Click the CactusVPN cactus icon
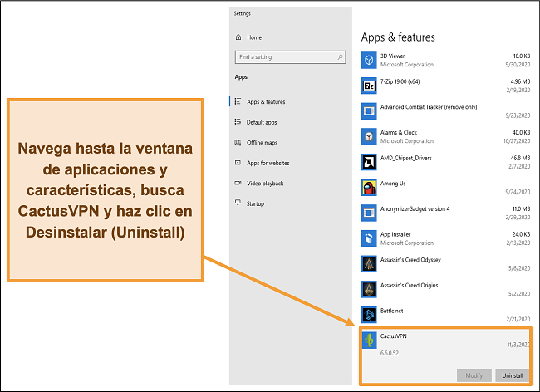 point(369,341)
